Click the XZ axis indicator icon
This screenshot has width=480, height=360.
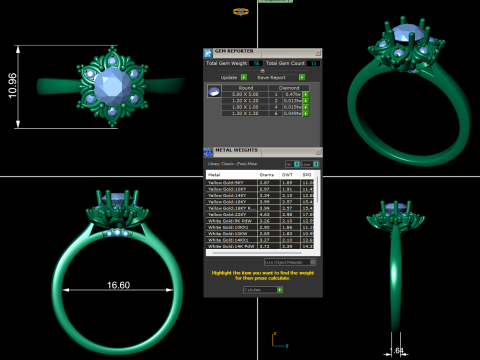[x=279, y=340]
